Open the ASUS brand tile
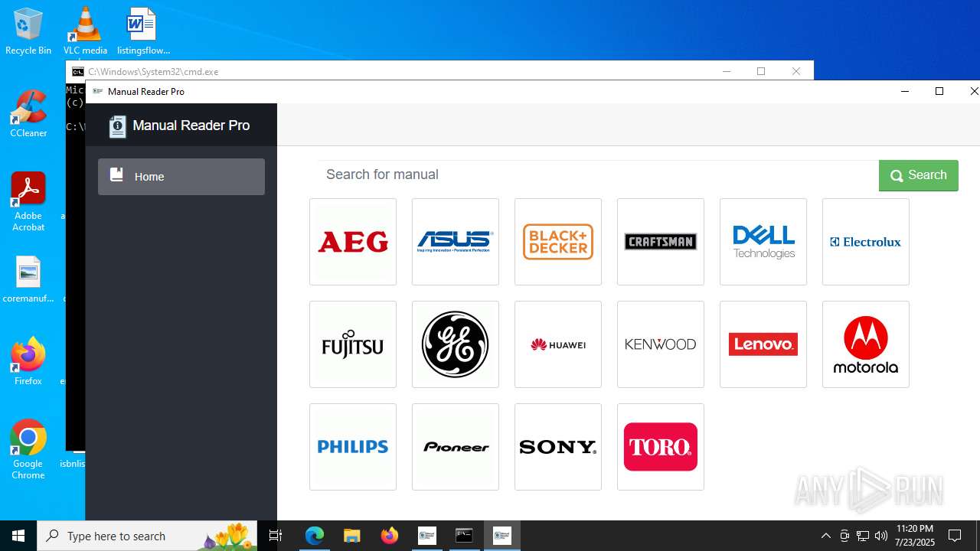The width and height of the screenshot is (980, 551). 456,242
